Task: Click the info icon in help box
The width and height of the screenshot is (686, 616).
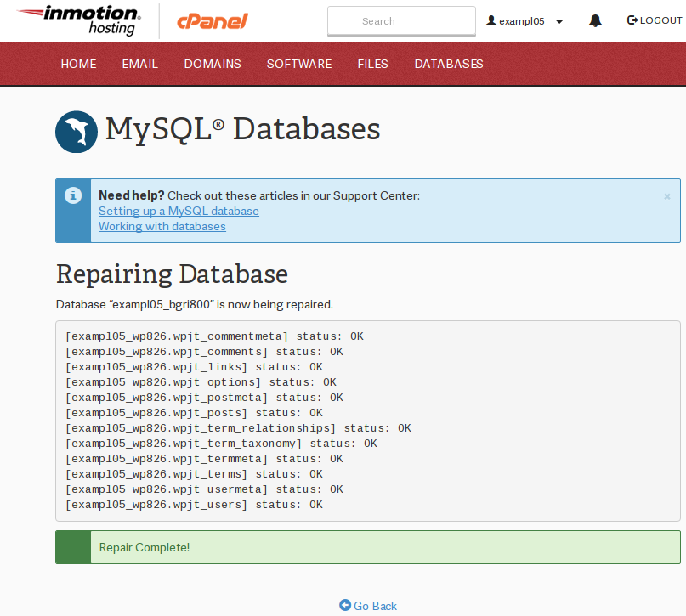Action: click(73, 195)
